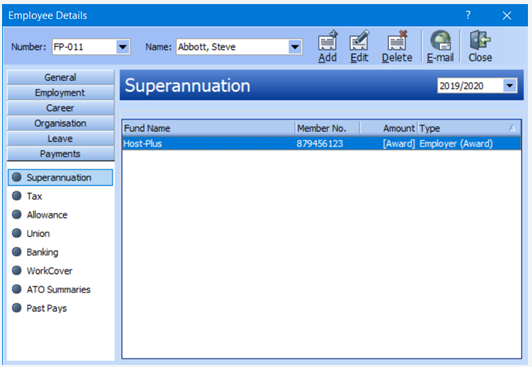Open the Employment section
Image resolution: width=532 pixels, height=367 pixels.
[60, 93]
